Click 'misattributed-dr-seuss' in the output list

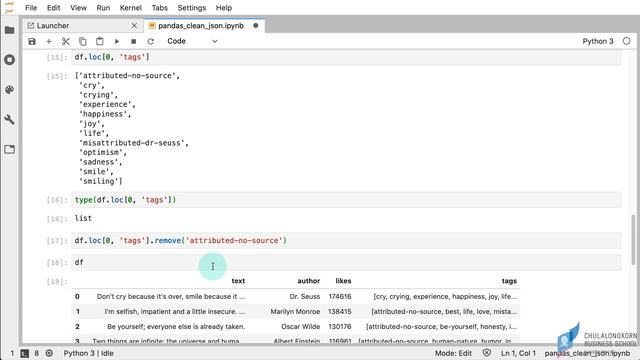tap(133, 143)
